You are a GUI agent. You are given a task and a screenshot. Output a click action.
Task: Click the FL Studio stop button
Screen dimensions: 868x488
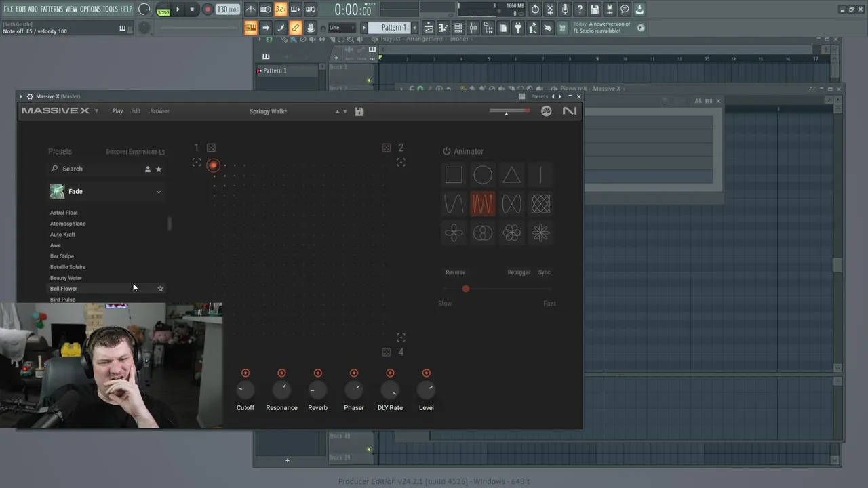(192, 9)
